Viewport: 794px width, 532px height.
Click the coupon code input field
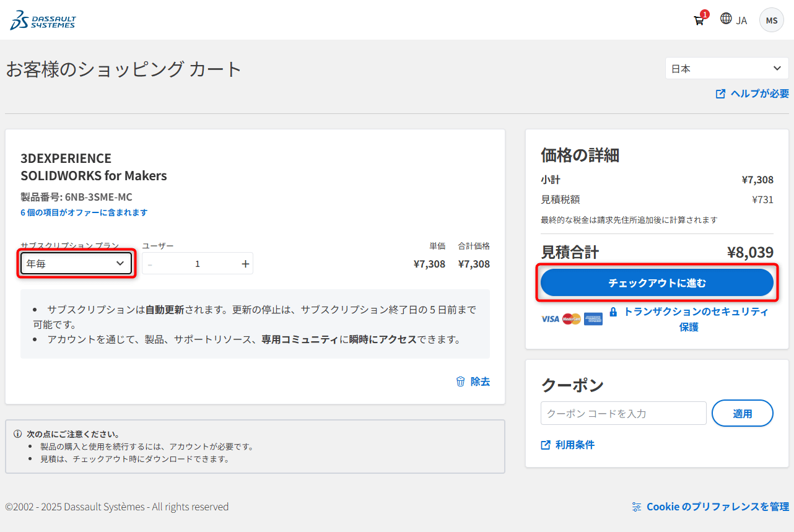click(x=623, y=413)
